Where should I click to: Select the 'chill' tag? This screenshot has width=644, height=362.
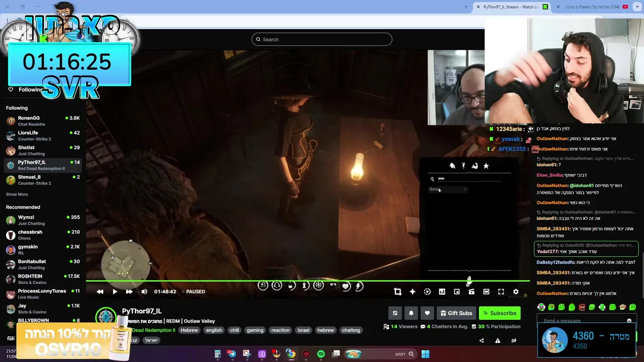(234, 330)
